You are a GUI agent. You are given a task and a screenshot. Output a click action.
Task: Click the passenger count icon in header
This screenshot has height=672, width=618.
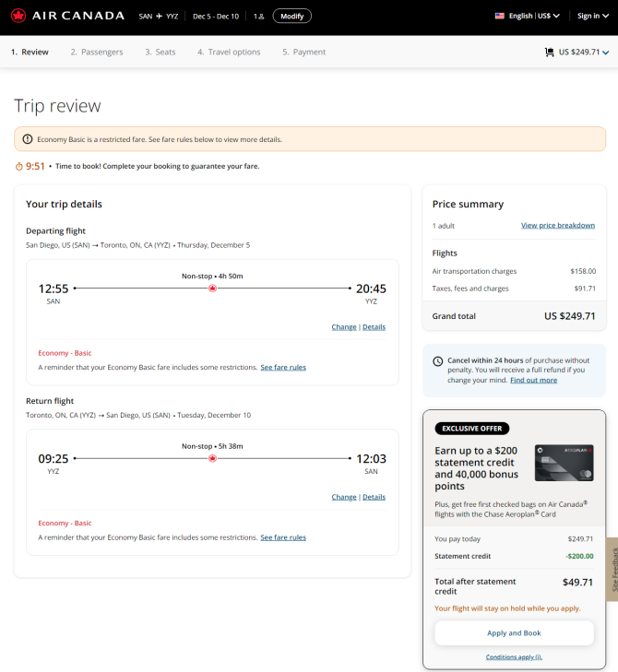(x=261, y=17)
